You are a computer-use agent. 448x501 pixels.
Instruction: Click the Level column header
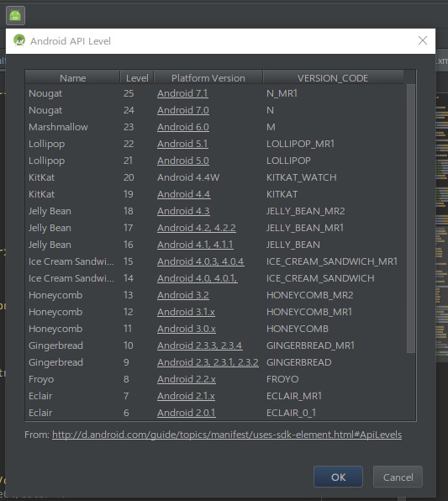[x=137, y=77]
